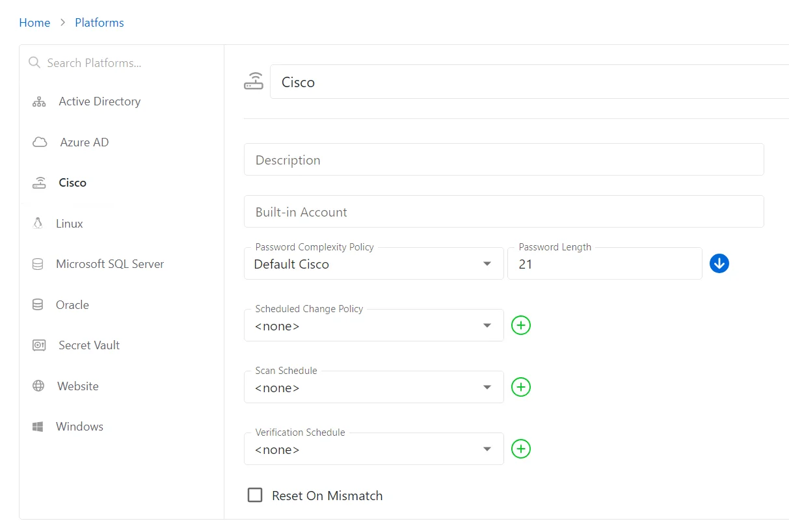789x532 pixels.
Task: Click the Azure AD cloud icon
Action: pyautogui.click(x=40, y=142)
